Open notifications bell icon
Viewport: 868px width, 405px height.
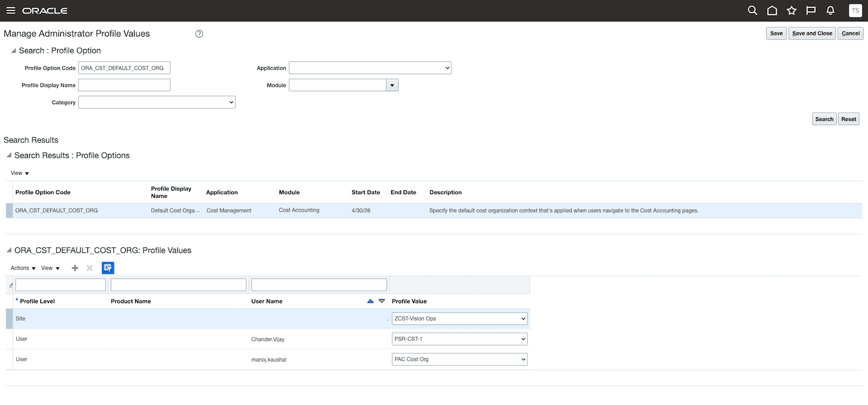click(x=830, y=11)
